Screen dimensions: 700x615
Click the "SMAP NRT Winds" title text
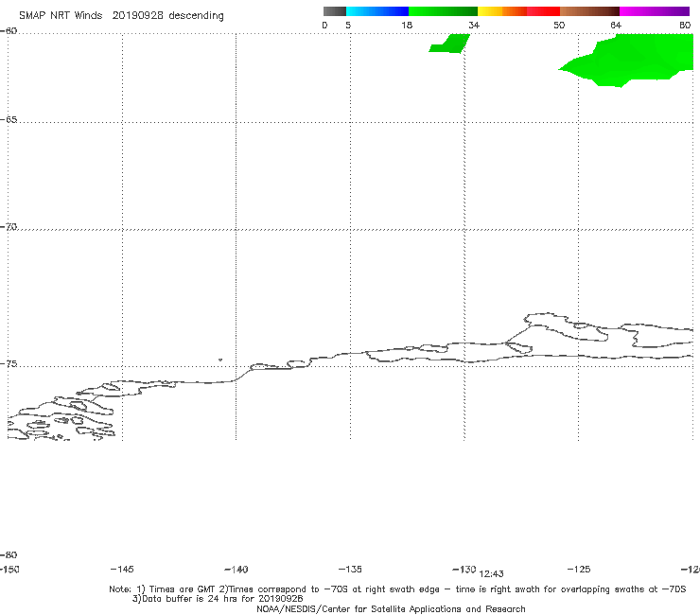(x=61, y=15)
